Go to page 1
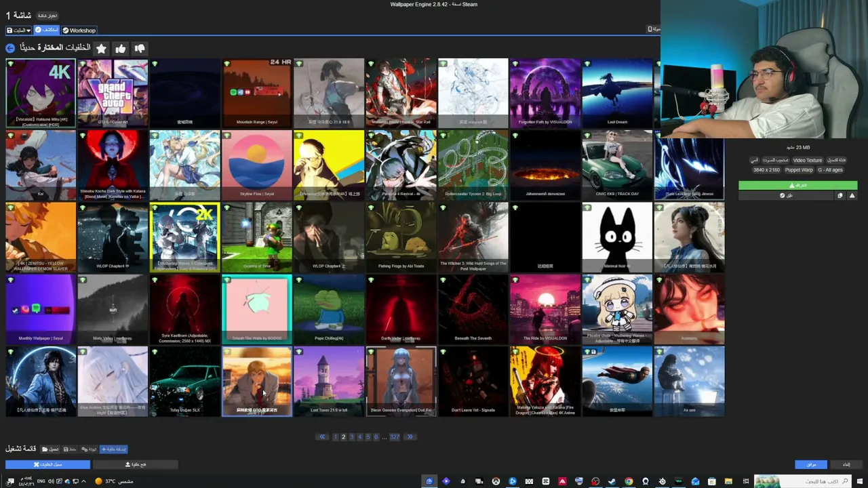This screenshot has height=488, width=868. (335, 437)
